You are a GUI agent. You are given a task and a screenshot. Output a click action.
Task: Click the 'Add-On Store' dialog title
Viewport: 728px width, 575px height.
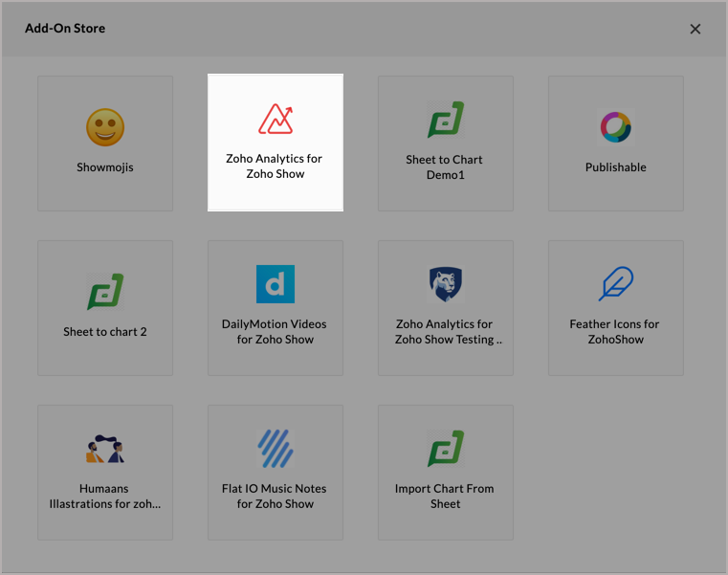pyautogui.click(x=65, y=29)
